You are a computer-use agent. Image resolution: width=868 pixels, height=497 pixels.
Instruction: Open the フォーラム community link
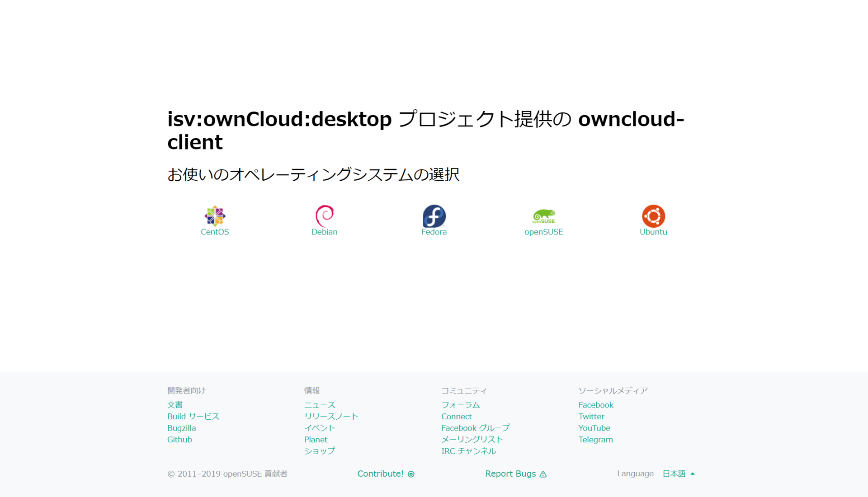(461, 405)
